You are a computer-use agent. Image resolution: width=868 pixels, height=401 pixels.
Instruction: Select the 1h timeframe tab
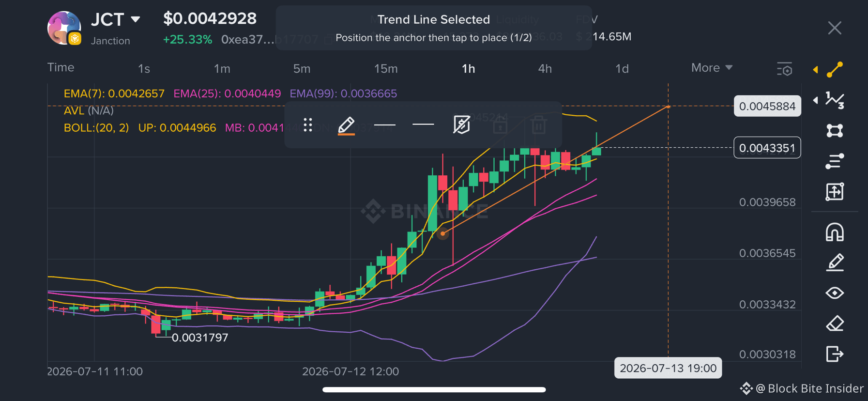[x=468, y=69]
